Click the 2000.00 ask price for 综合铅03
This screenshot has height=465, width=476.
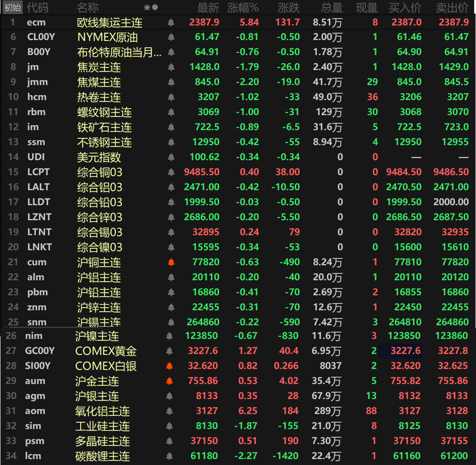coord(451,202)
